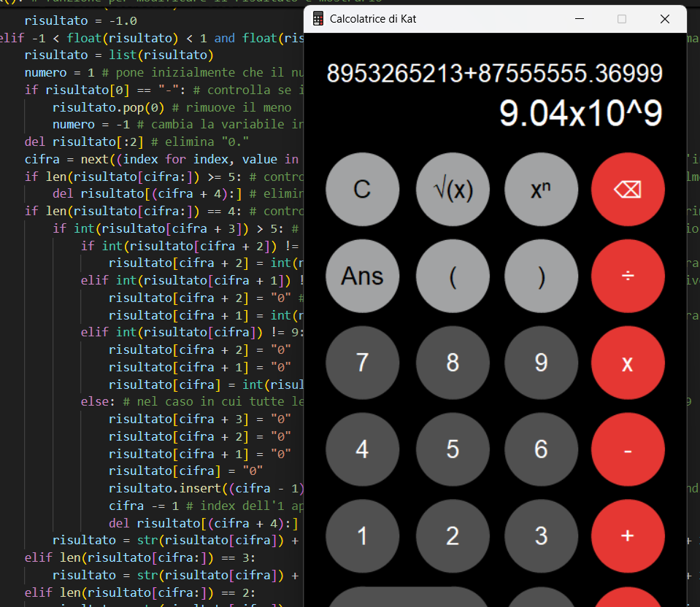
Task: Click code line 'del risultato[:2]' in editor
Action: pyautogui.click(x=84, y=142)
